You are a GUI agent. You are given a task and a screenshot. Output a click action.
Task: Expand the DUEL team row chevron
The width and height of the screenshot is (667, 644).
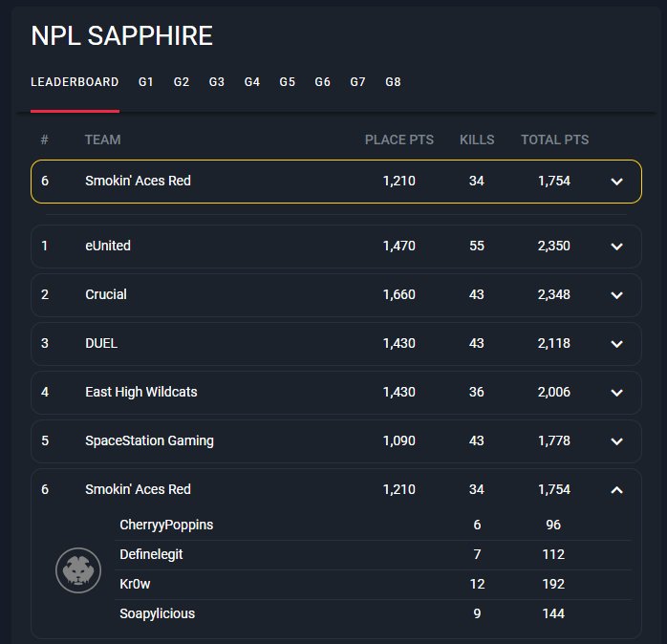(616, 344)
